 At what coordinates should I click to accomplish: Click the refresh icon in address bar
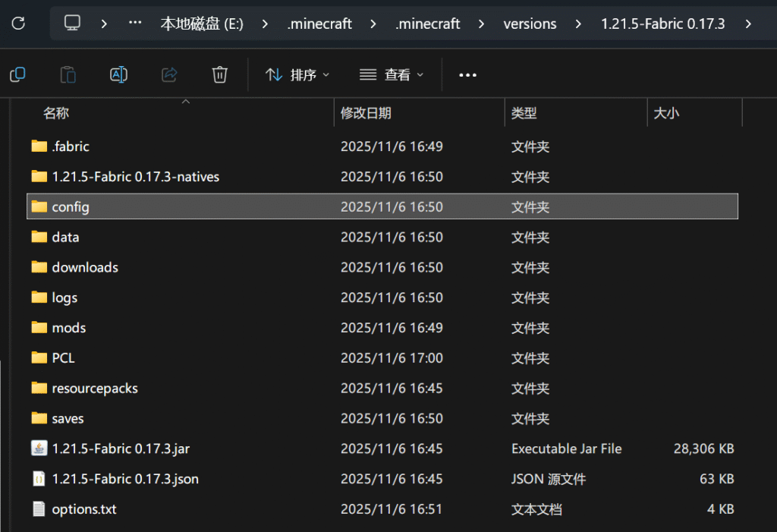click(18, 24)
